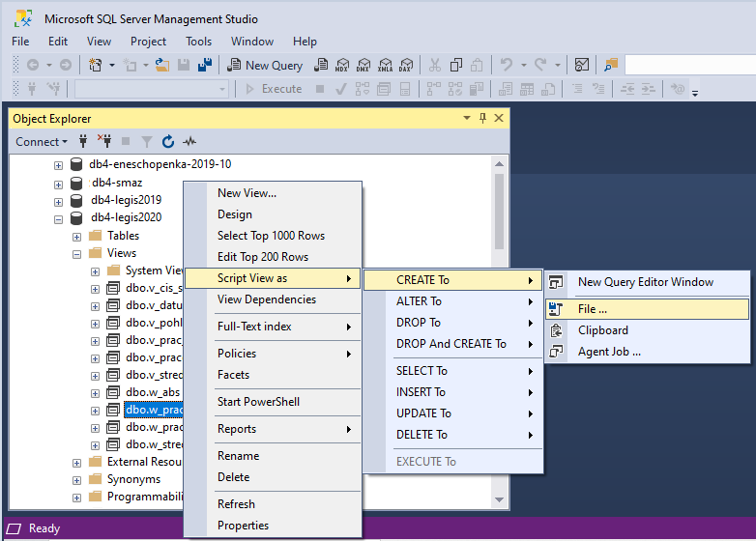Expand the db4-smaz database node
Viewport: 756px width, 541px height.
(58, 185)
